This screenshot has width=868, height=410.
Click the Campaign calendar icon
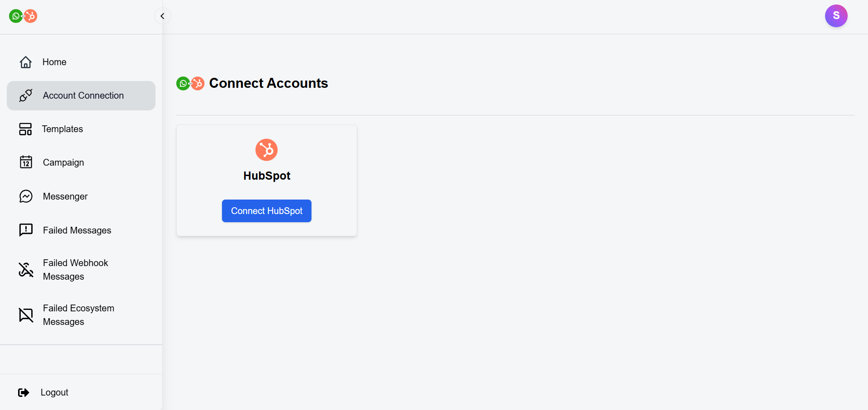pyautogui.click(x=26, y=162)
